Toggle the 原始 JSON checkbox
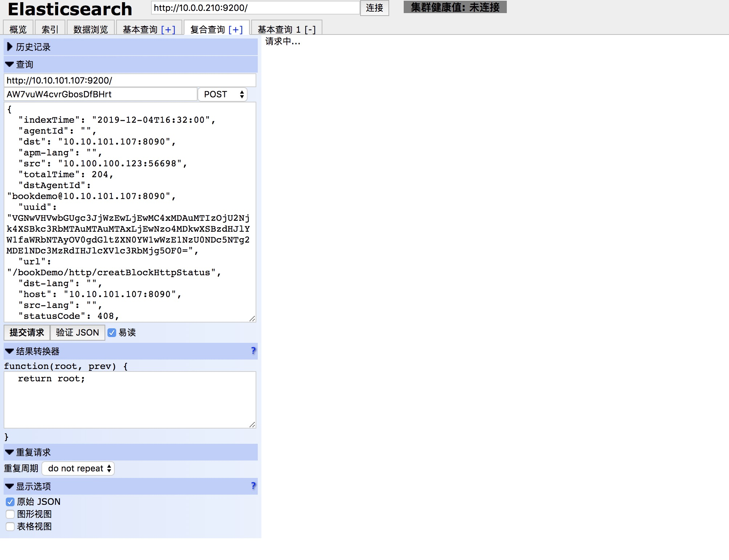 click(x=10, y=502)
